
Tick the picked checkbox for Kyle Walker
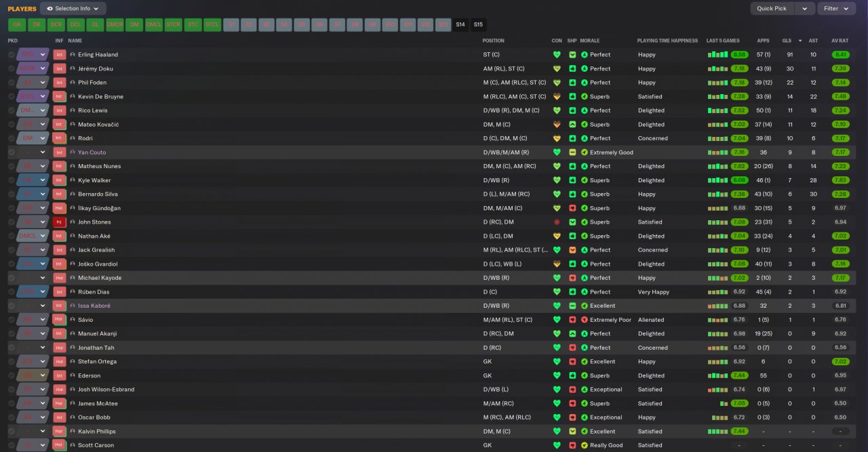(x=12, y=180)
